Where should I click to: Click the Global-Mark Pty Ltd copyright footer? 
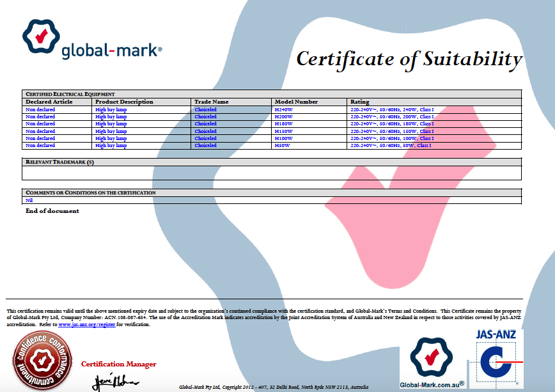point(274,388)
